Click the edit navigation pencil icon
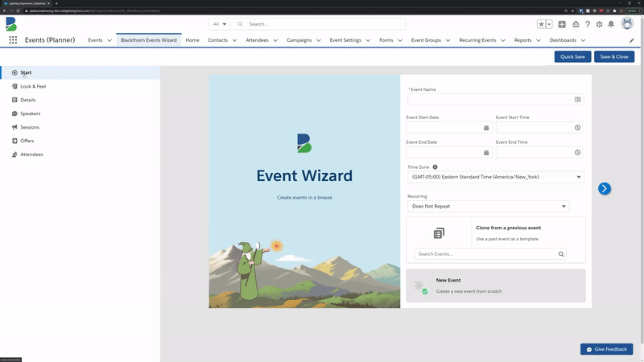The height and width of the screenshot is (362, 644). (x=632, y=40)
